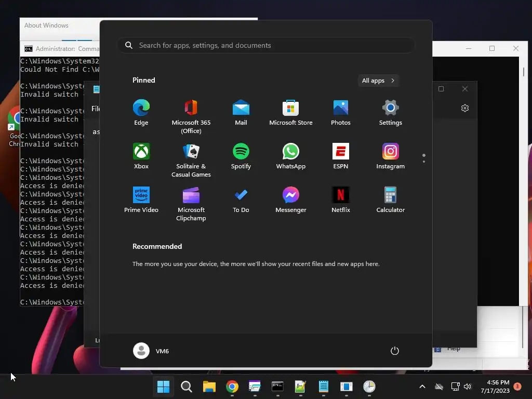This screenshot has width=532, height=399.
Task: Launch the Xbox app
Action: pos(141,156)
